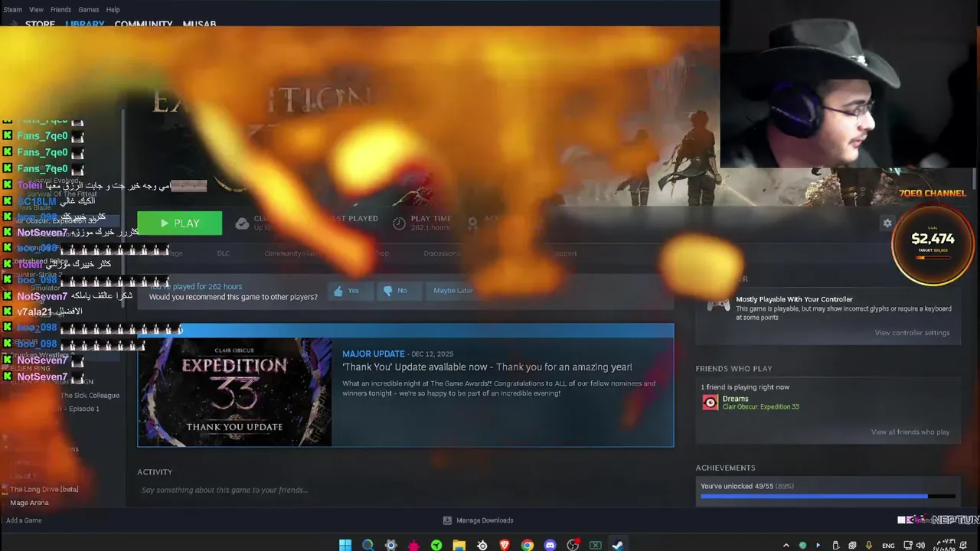Screen dimensions: 980x551
Task: Open the Xbox Game Bar taskbar icon
Action: [x=596, y=545]
